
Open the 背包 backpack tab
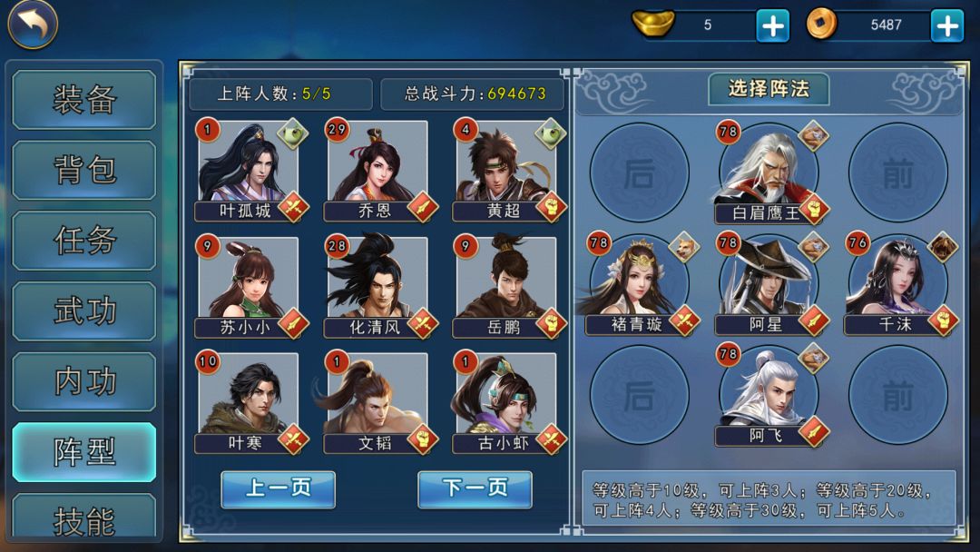coord(84,170)
